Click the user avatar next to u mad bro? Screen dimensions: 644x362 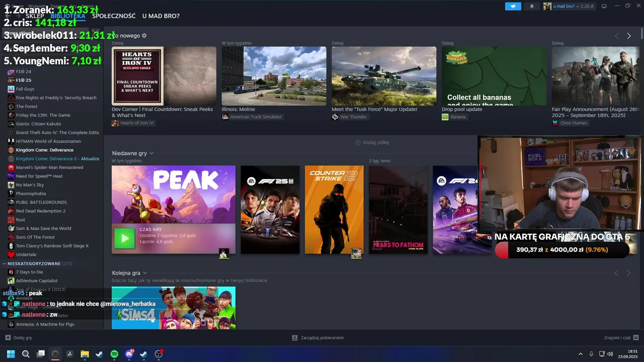tap(547, 6)
